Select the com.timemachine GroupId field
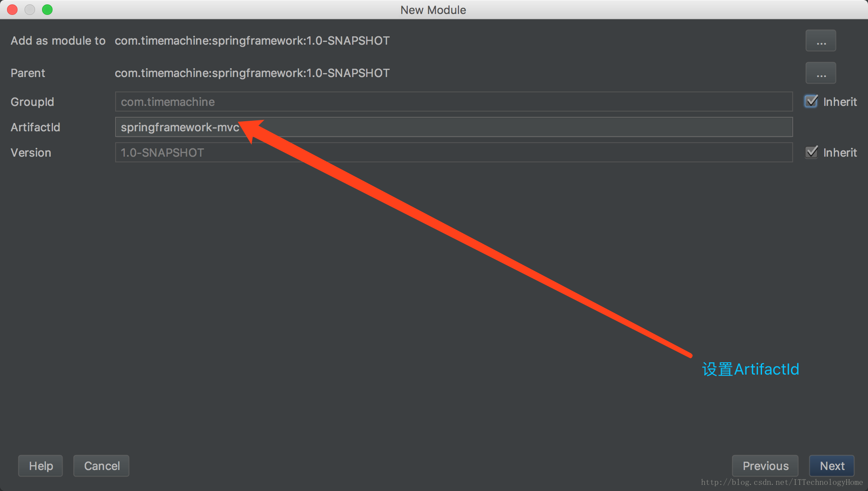 click(453, 101)
